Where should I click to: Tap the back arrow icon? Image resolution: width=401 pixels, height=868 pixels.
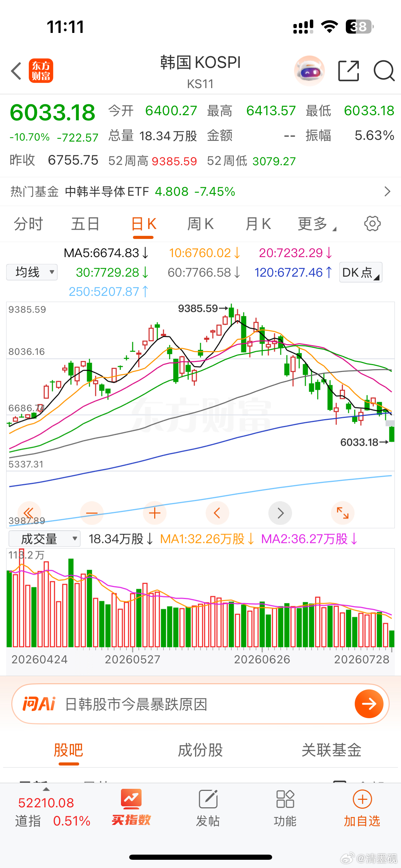(x=16, y=71)
